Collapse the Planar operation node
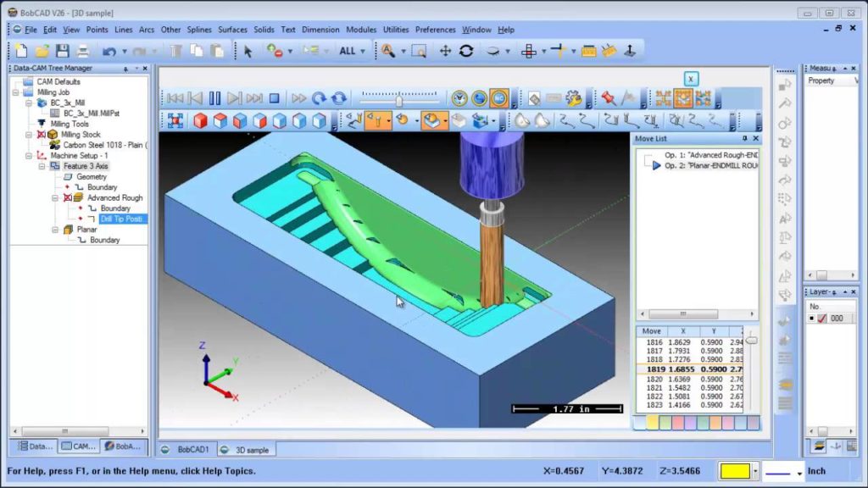 (x=55, y=230)
